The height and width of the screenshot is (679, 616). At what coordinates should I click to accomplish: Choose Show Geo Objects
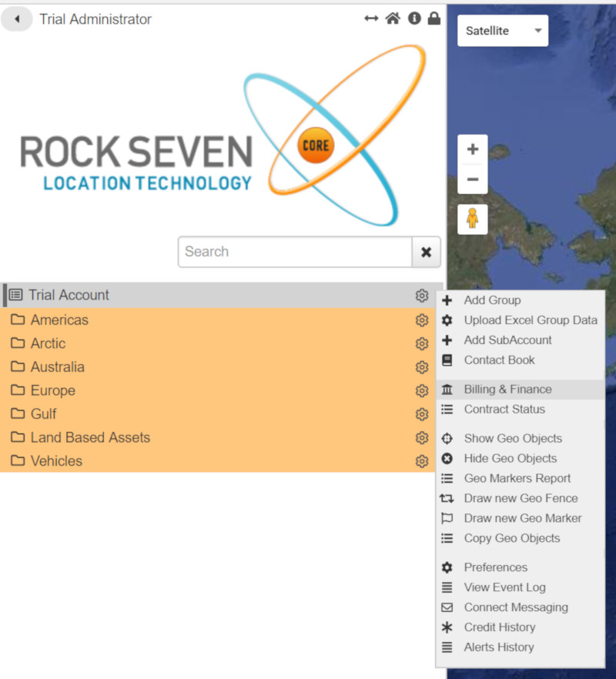pyautogui.click(x=521, y=438)
